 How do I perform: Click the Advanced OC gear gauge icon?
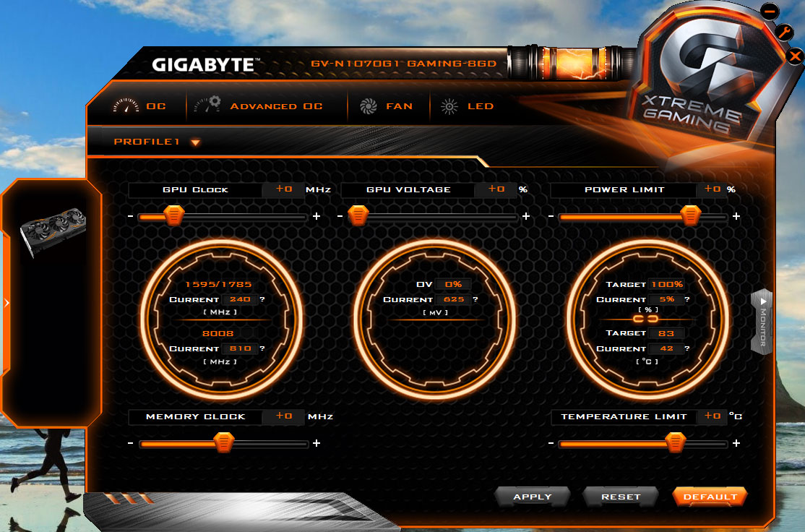pyautogui.click(x=207, y=105)
